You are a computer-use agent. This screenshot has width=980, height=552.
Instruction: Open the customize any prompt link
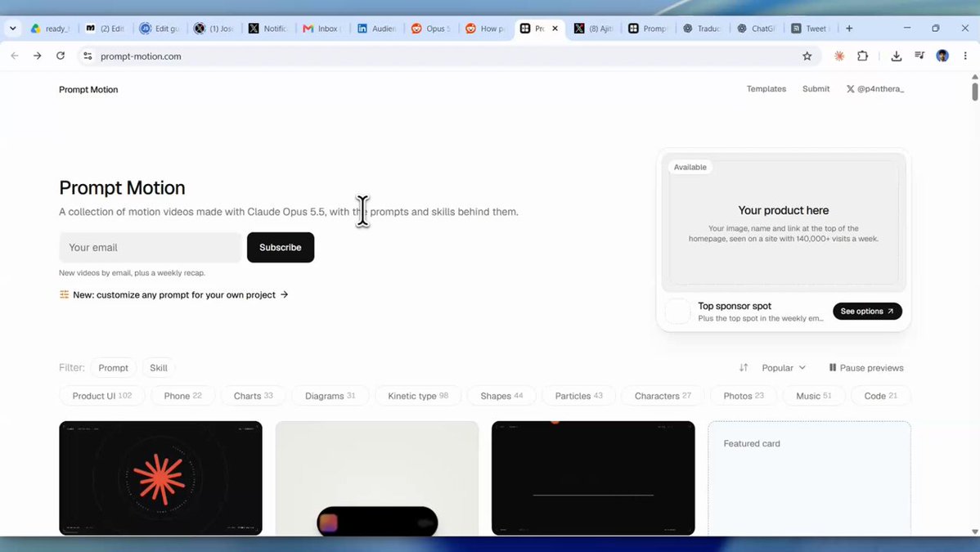[173, 294]
